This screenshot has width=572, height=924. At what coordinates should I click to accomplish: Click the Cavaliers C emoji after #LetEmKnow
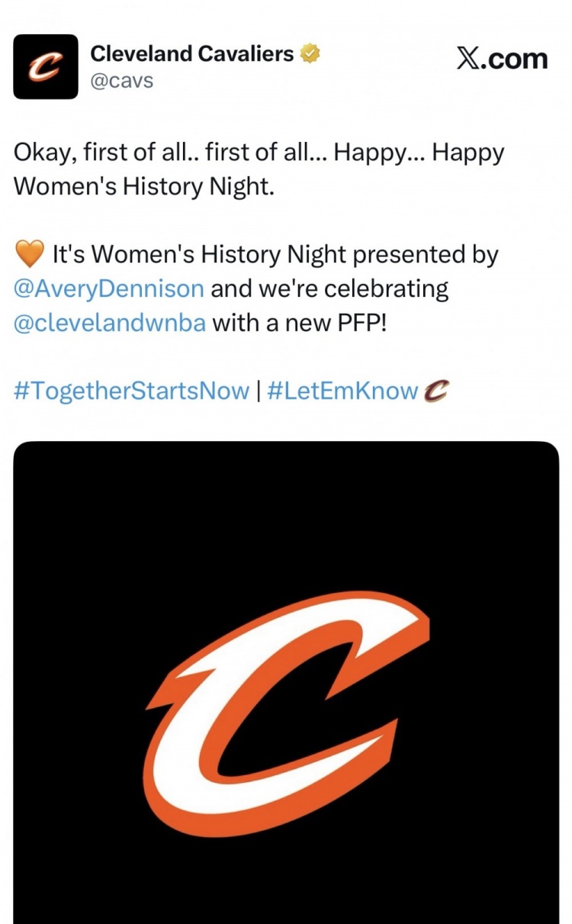tap(436, 391)
